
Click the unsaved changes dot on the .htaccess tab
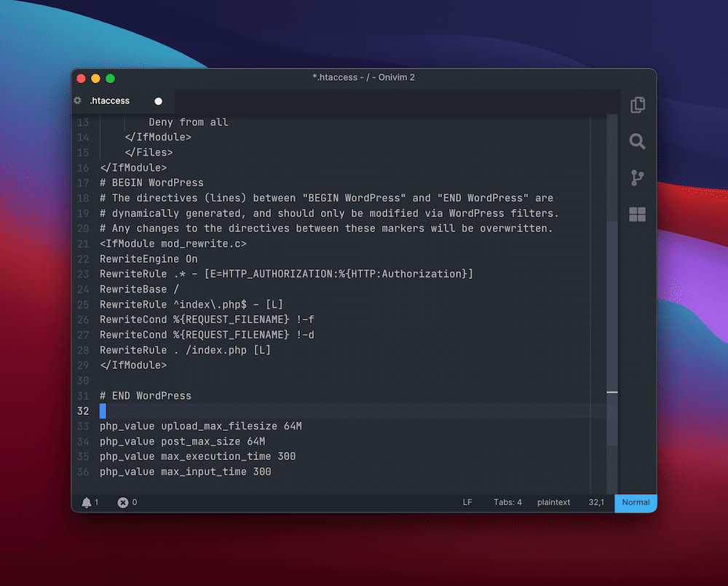(x=158, y=101)
